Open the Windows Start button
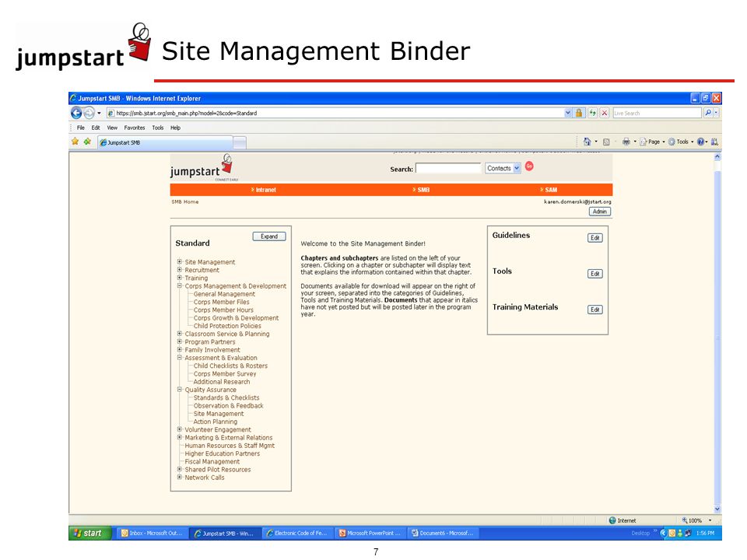The width and height of the screenshot is (747, 560). (89, 534)
